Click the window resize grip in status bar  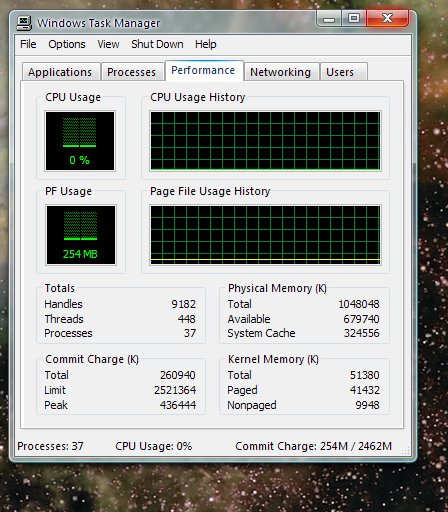(406, 451)
